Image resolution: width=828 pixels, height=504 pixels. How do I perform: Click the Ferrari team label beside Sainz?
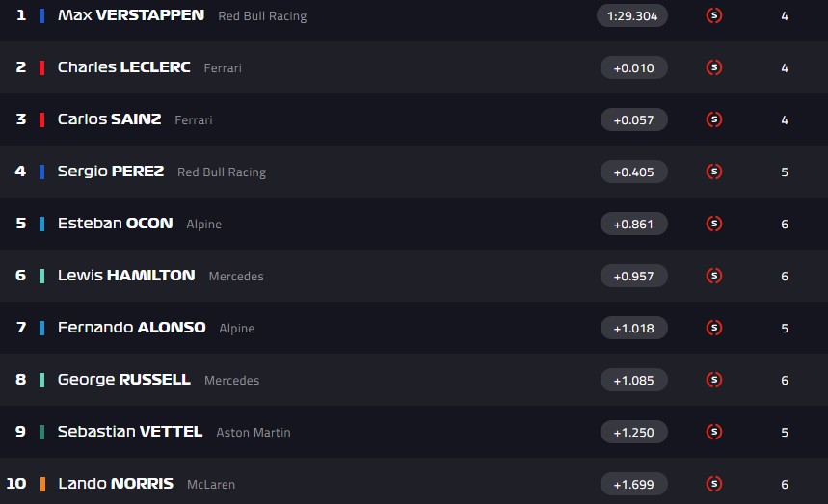194,120
